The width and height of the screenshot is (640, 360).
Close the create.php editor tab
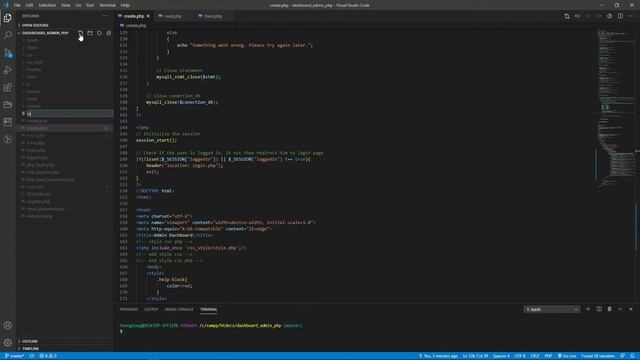(x=148, y=16)
